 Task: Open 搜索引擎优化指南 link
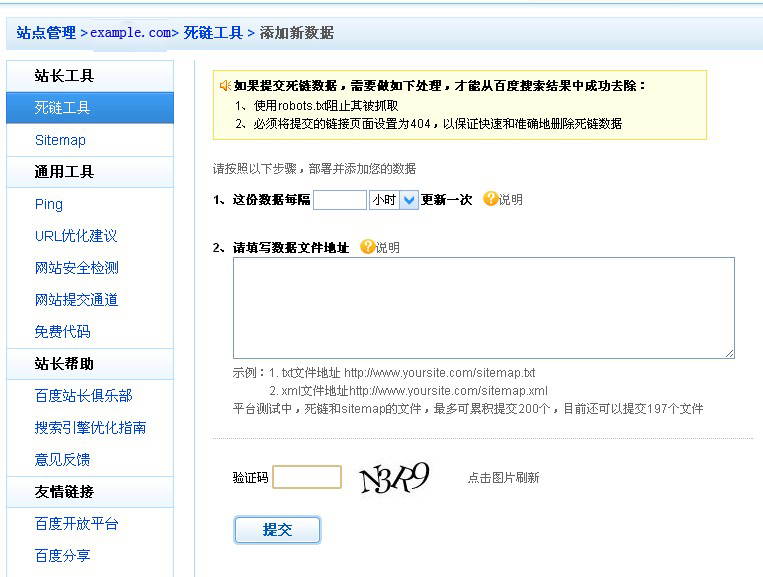(91, 428)
